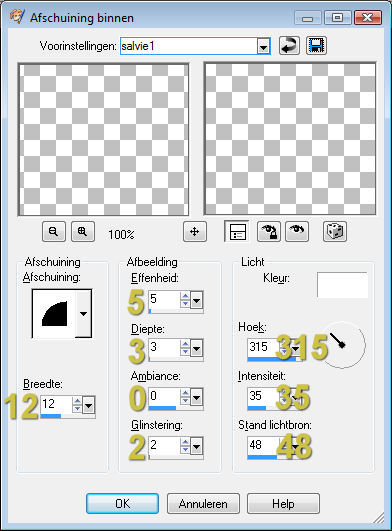Click the Help button
Screen dimensions: 392x531
click(x=283, y=504)
